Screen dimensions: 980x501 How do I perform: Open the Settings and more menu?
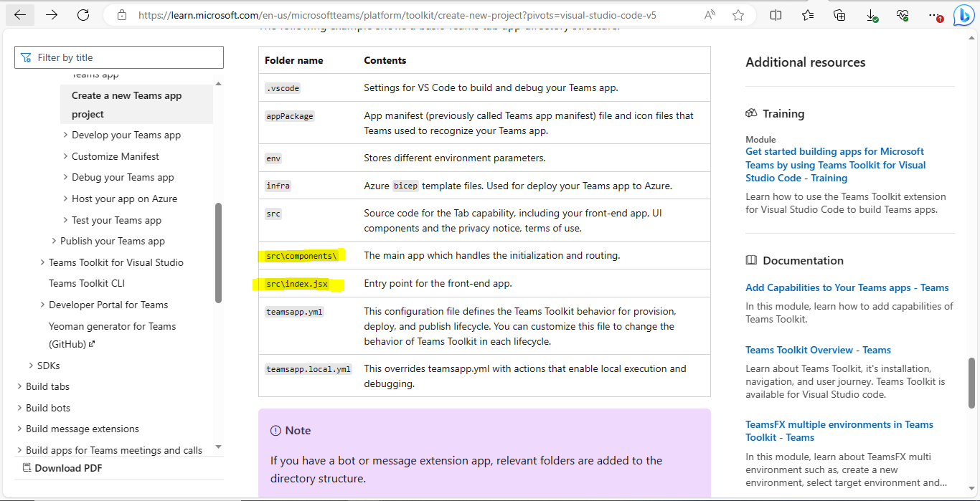(933, 14)
